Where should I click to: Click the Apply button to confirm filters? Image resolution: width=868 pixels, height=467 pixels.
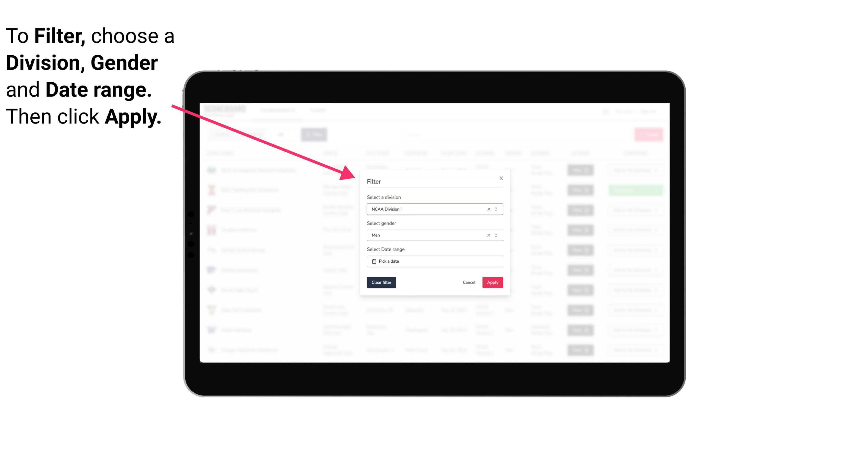click(491, 283)
